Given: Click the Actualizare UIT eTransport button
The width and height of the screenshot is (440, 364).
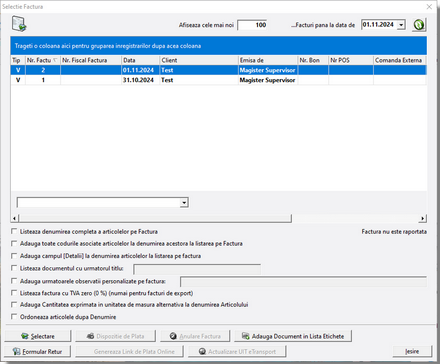Looking at the screenshot, I should [237, 351].
